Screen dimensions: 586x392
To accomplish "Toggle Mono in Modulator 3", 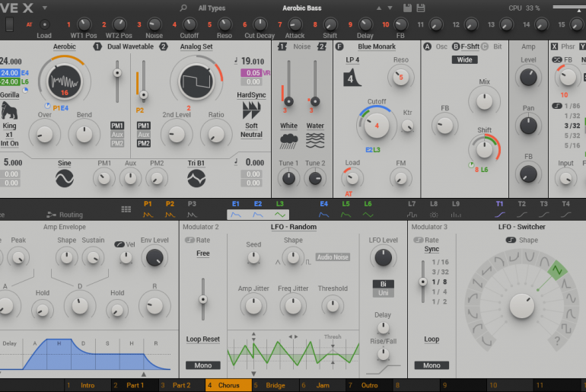I will click(432, 365).
